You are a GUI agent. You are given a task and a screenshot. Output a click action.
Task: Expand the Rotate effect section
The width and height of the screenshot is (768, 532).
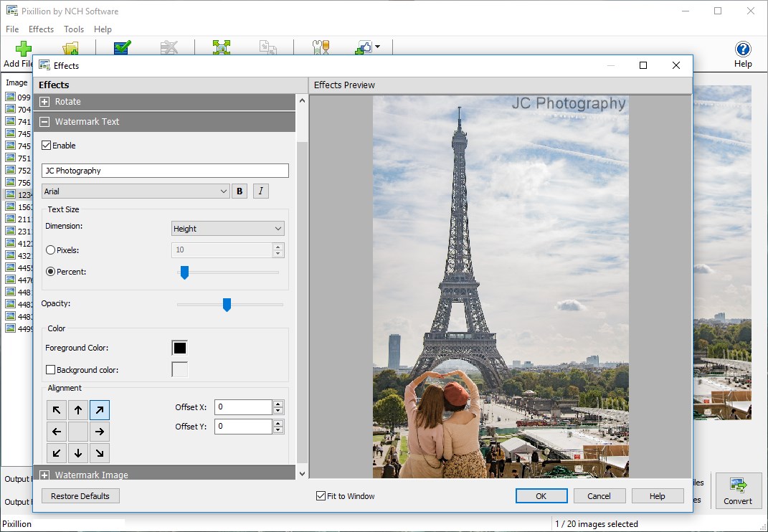[x=44, y=101]
